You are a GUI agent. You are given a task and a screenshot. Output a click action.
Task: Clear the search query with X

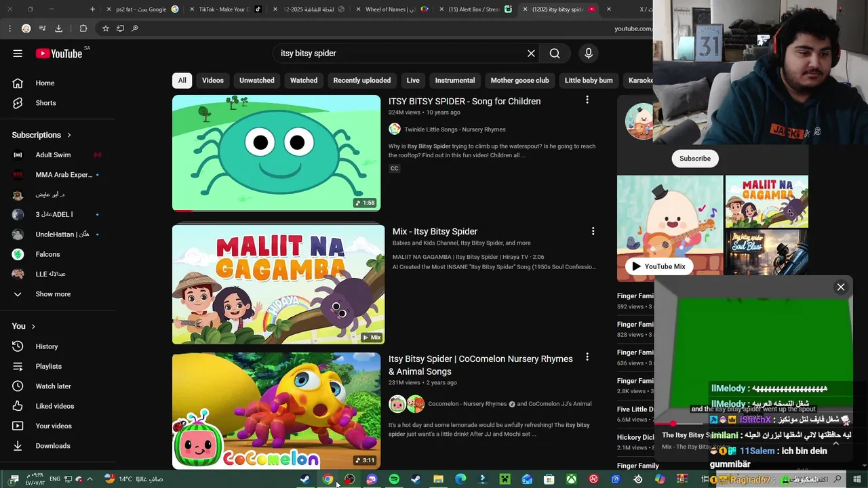[x=531, y=54]
